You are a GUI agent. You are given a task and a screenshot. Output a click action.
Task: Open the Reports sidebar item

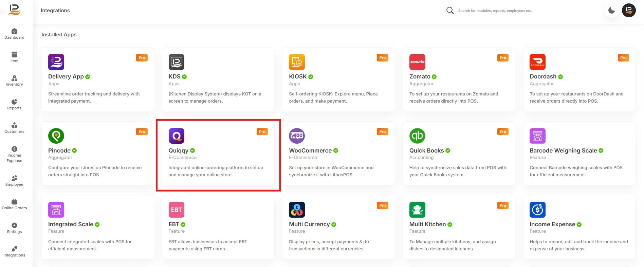tap(14, 105)
